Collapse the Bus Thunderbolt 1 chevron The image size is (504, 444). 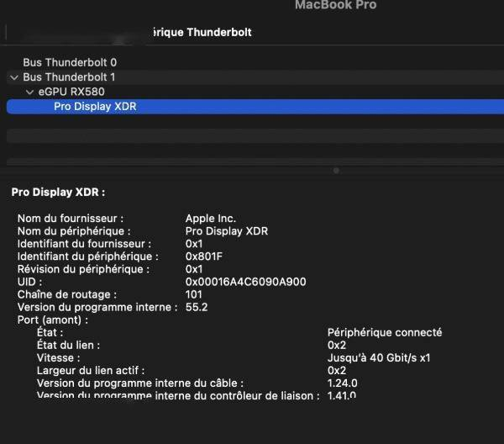14,77
